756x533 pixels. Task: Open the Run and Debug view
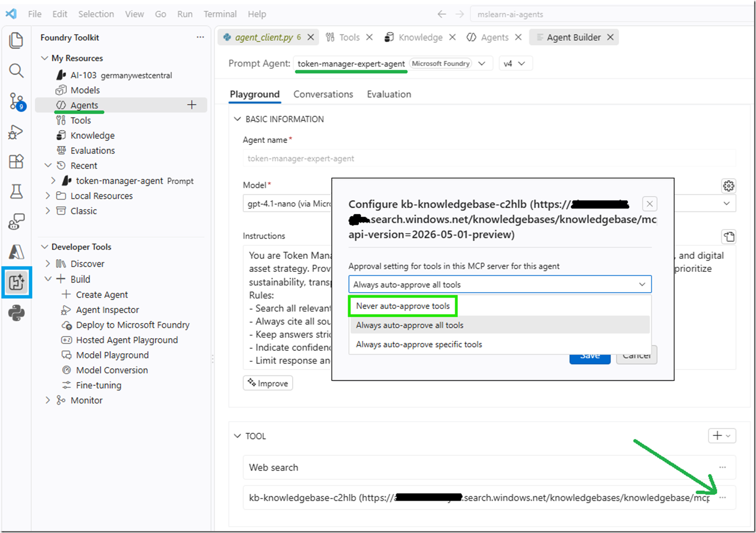tap(16, 132)
